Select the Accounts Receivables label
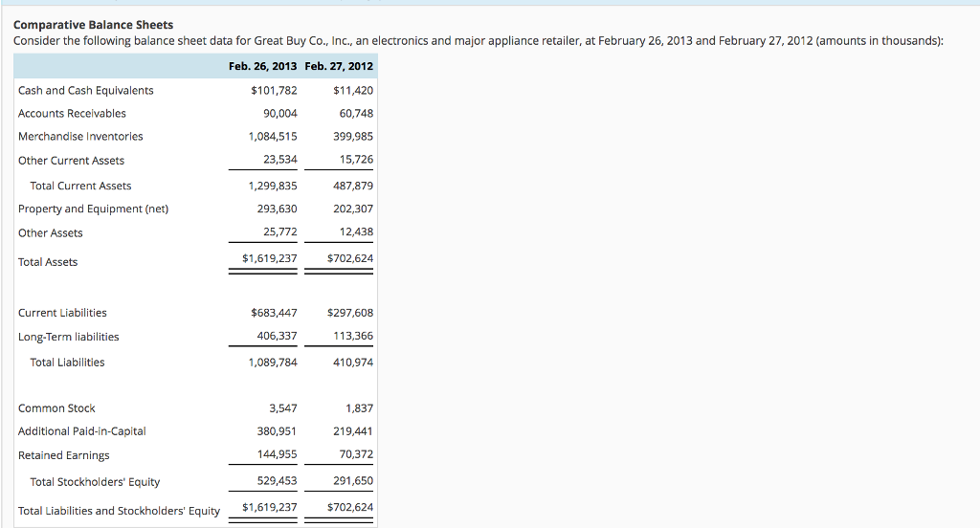The width and height of the screenshot is (980, 528). click(72, 113)
